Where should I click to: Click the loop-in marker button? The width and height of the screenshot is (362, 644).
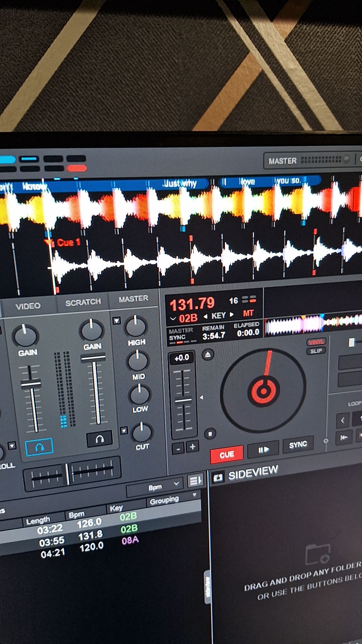[x=344, y=437]
